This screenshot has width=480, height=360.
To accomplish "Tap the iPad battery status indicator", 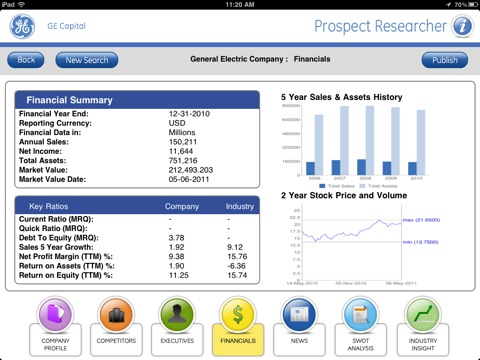I will tap(473, 5).
